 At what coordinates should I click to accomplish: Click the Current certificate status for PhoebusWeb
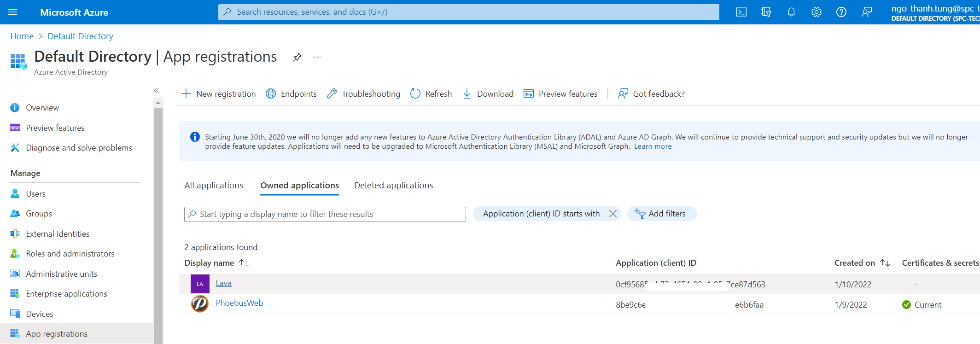coord(922,305)
